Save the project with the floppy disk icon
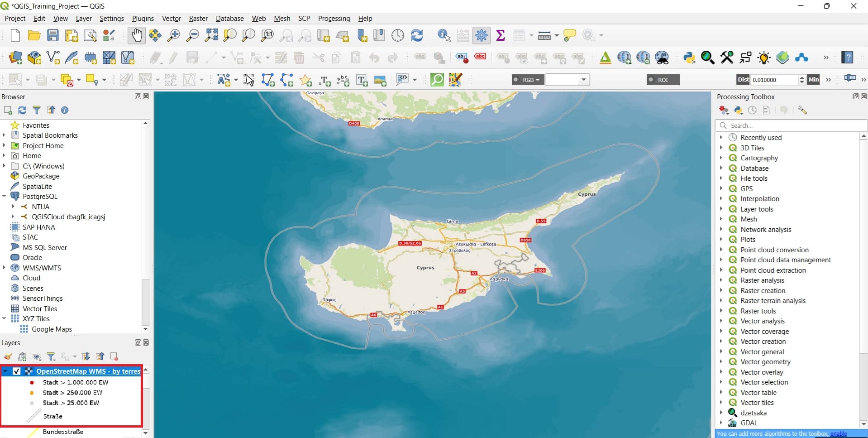The width and height of the screenshot is (868, 438). pyautogui.click(x=53, y=35)
